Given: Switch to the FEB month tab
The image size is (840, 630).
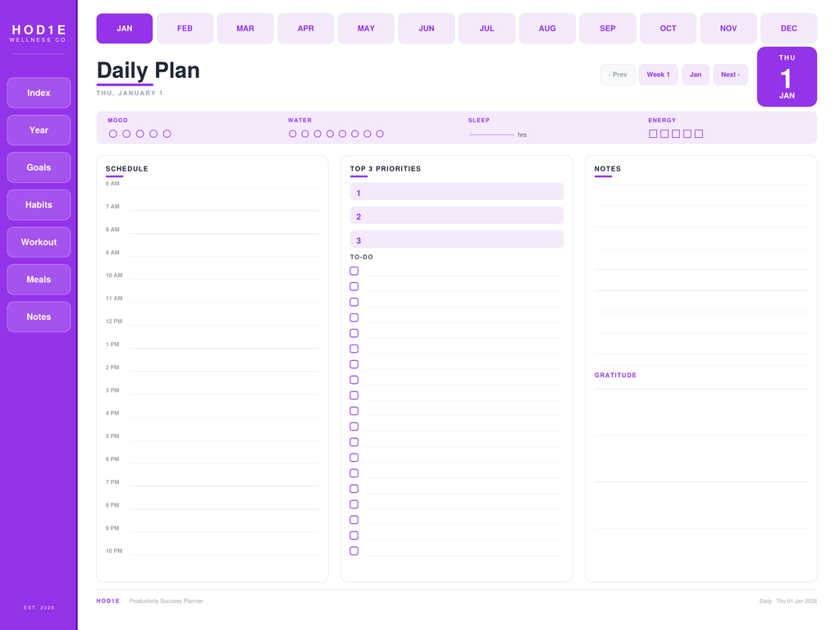Looking at the screenshot, I should click(x=185, y=29).
